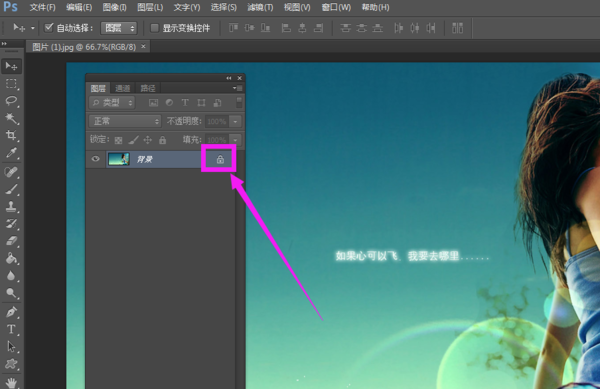Toggle lock transparent pixels
600x389 pixels.
(118, 140)
